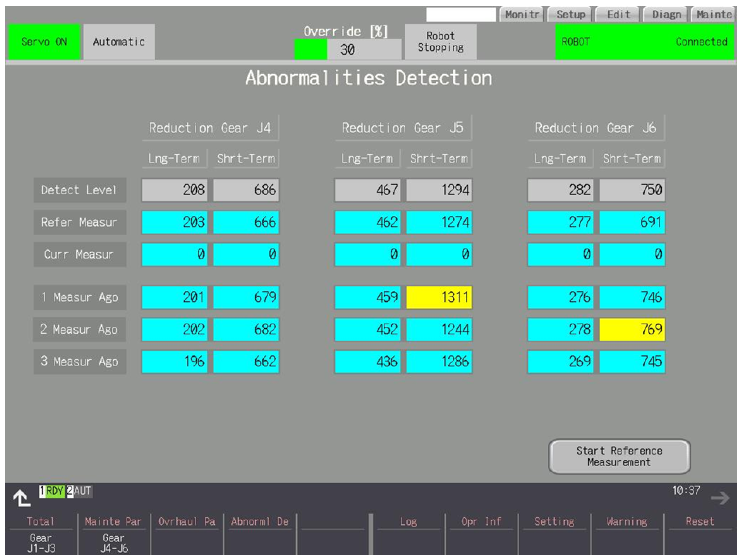Edit J5 Lng-Term detect level 467
The height and width of the screenshot is (560, 742).
click(367, 190)
